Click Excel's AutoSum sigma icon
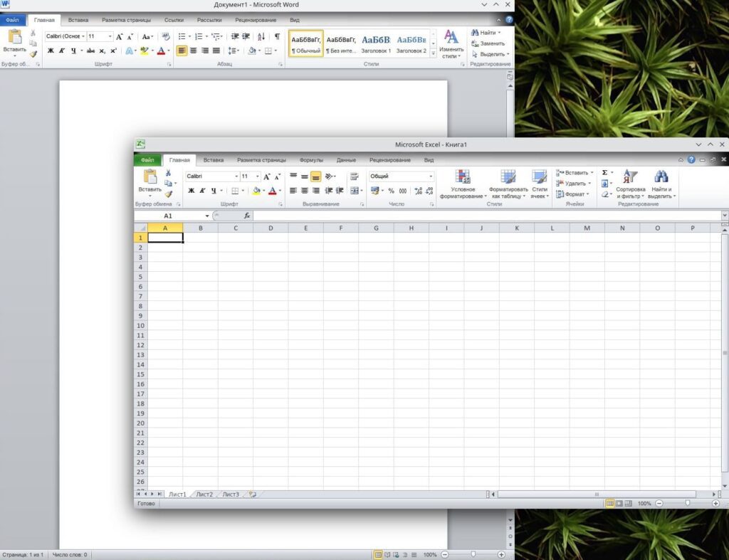Viewport: 729px width, 560px height. click(x=605, y=173)
